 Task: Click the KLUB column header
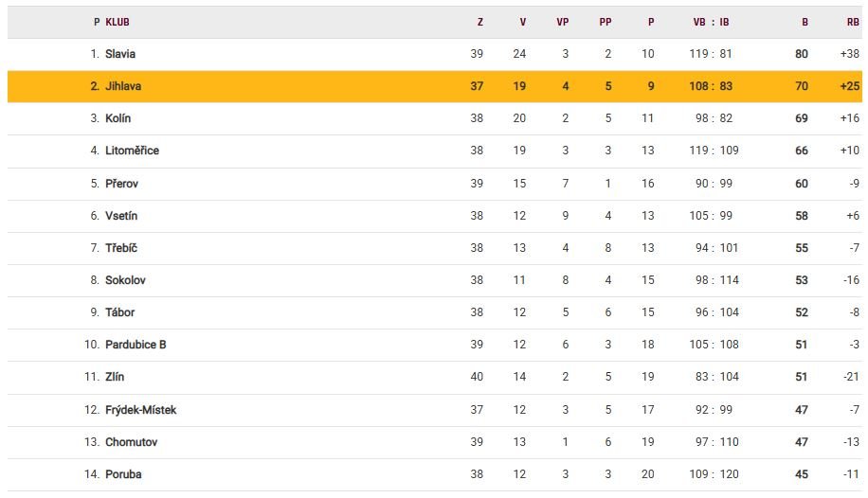point(118,22)
